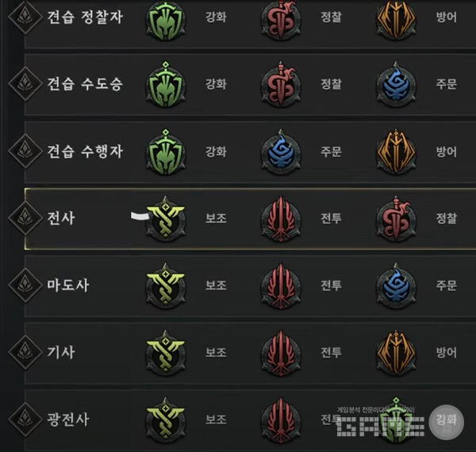Click the yellow 보조 icon in 마도사 row
This screenshot has width=476, height=452.
click(x=166, y=285)
